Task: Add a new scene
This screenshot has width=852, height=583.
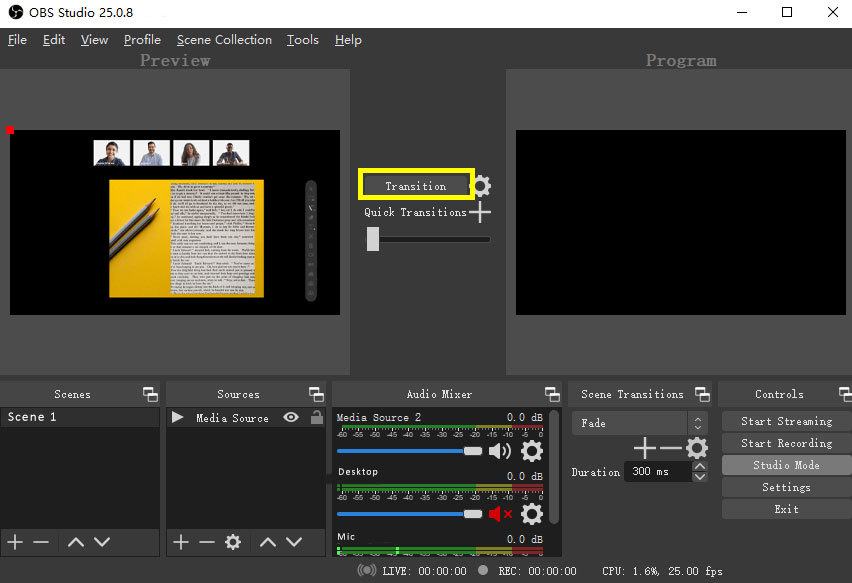Action: pos(15,542)
